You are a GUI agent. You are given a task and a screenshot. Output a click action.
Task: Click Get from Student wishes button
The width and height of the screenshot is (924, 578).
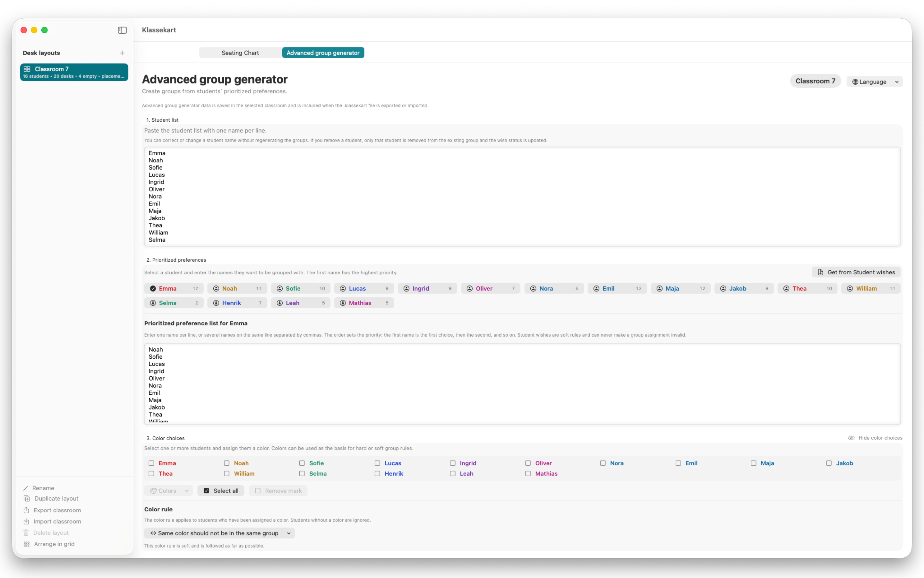[x=856, y=272]
